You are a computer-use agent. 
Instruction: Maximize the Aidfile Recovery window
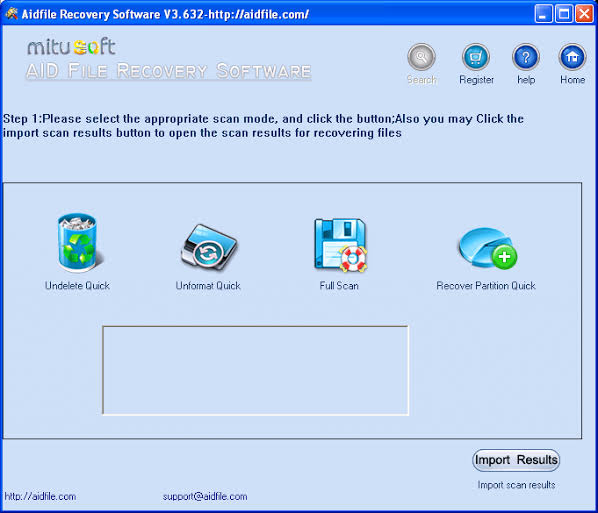[564, 14]
